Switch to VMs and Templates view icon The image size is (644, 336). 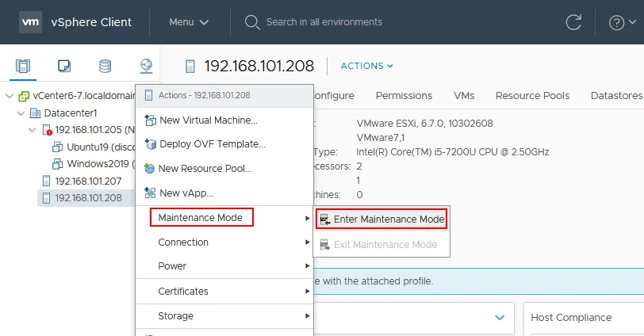point(64,66)
